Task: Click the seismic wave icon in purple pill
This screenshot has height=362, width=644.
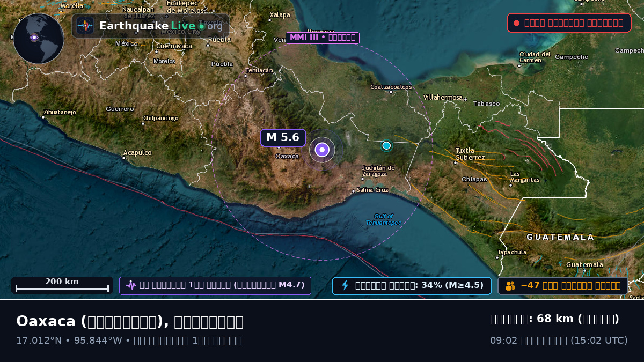Action: click(x=131, y=285)
